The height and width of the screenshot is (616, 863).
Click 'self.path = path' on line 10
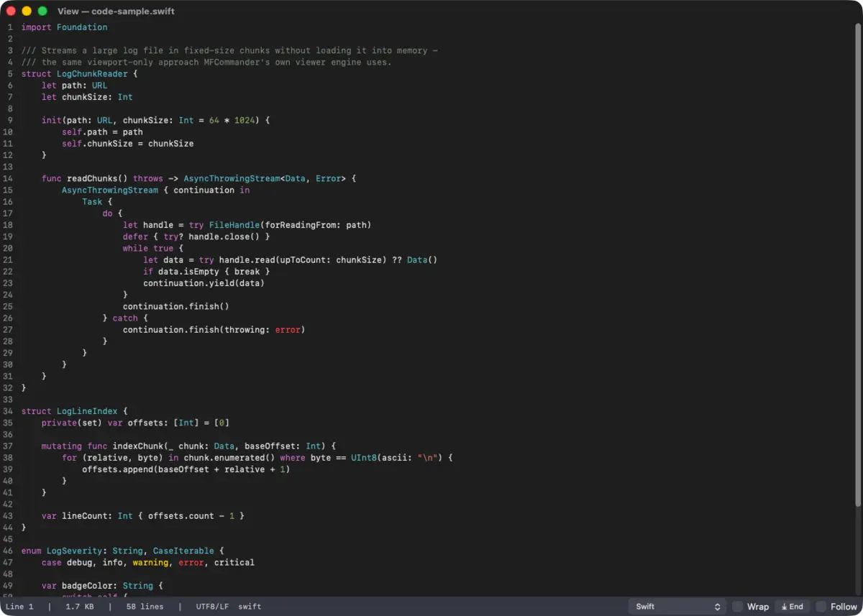(102, 132)
